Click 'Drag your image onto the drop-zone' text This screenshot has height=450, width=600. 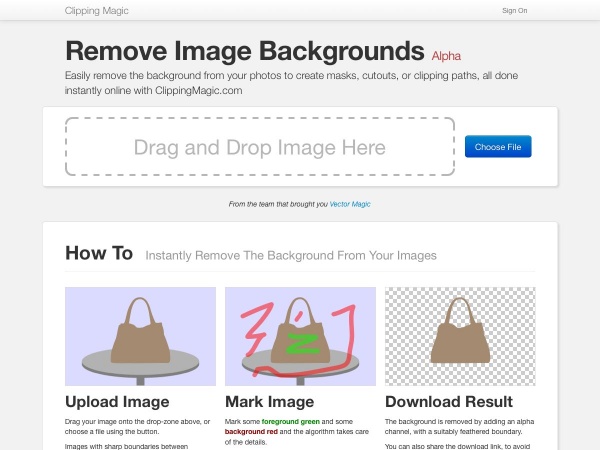[138, 427]
